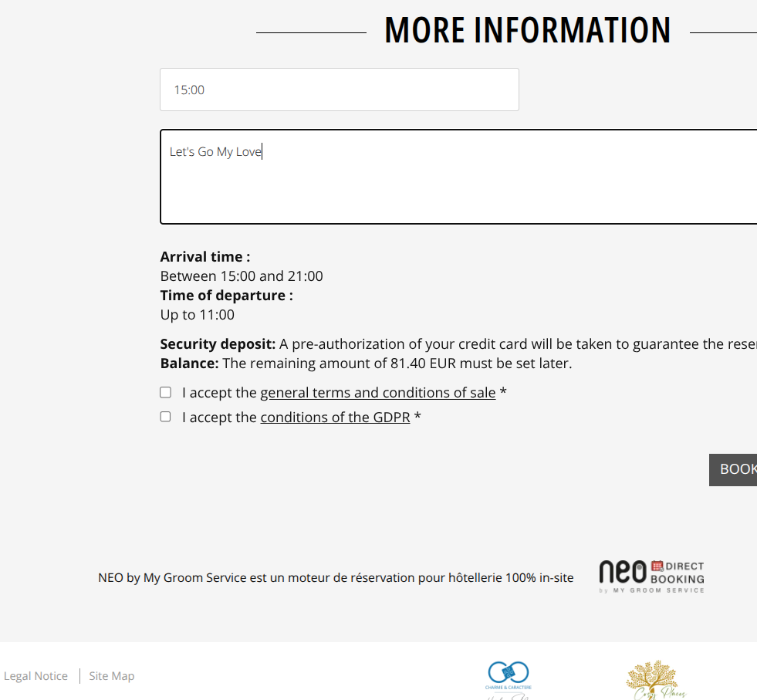Open general terms and conditions of sale link
This screenshot has width=757, height=700.
tap(377, 393)
